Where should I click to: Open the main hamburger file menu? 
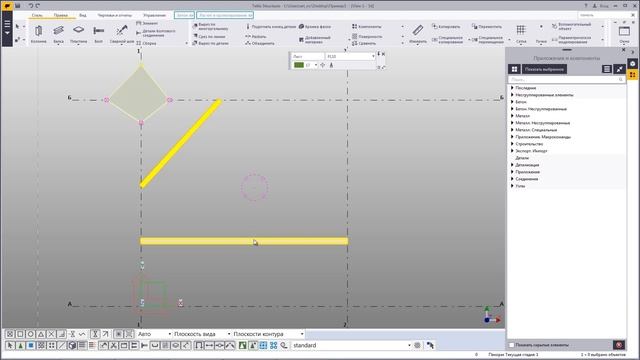point(7,27)
